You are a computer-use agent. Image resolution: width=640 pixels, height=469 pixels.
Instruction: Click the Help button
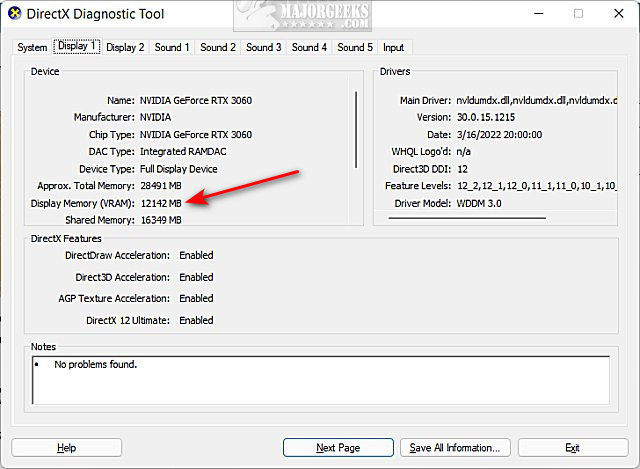click(x=67, y=448)
